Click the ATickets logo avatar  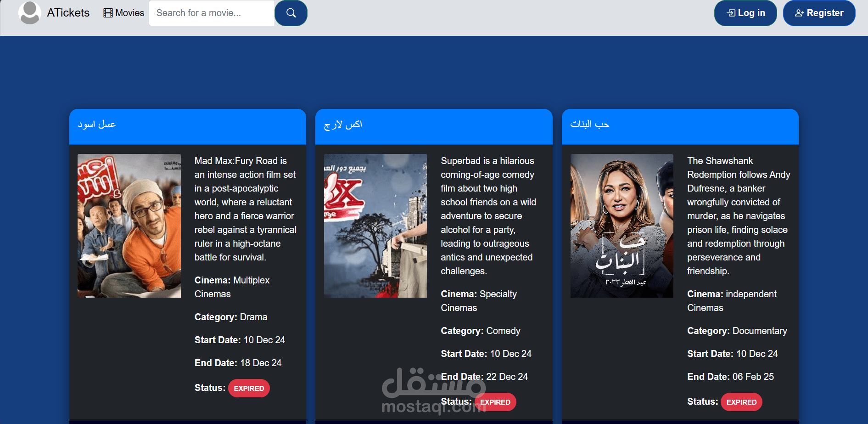point(30,13)
